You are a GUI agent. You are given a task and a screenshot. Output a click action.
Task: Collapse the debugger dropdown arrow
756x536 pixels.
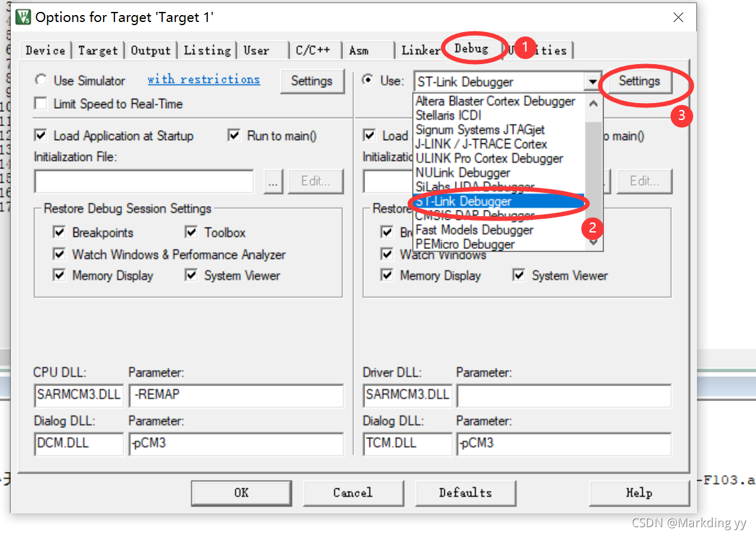(592, 82)
